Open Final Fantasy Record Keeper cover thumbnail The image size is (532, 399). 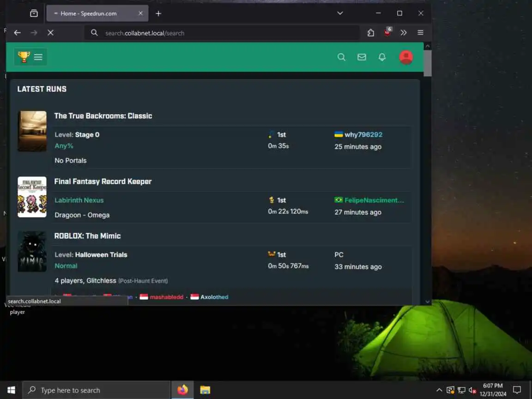pos(32,197)
